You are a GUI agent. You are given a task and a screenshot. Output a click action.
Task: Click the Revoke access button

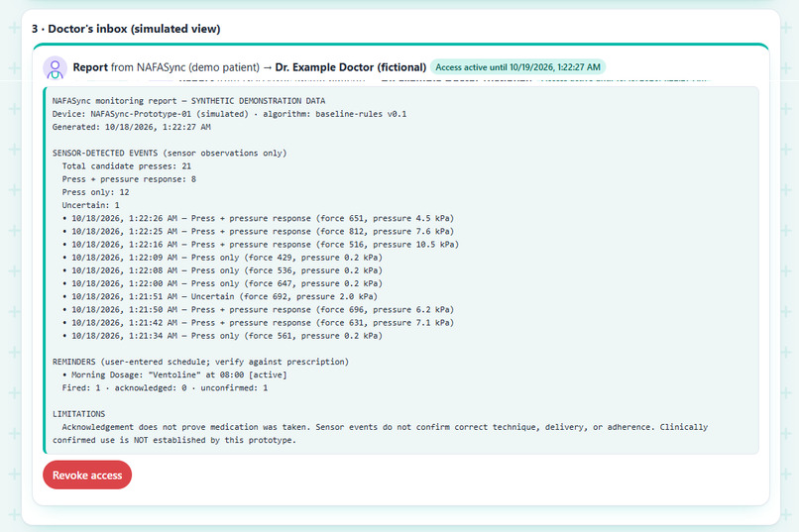tap(87, 475)
